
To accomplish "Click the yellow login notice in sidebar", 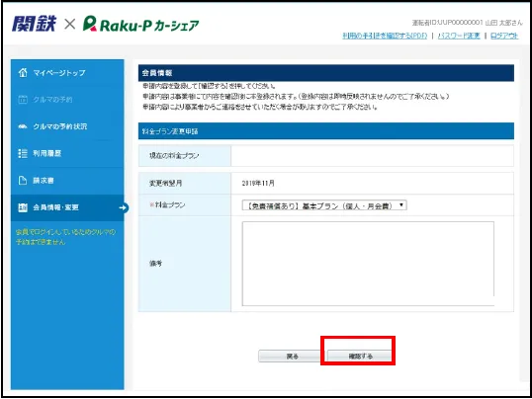I will tap(66, 237).
